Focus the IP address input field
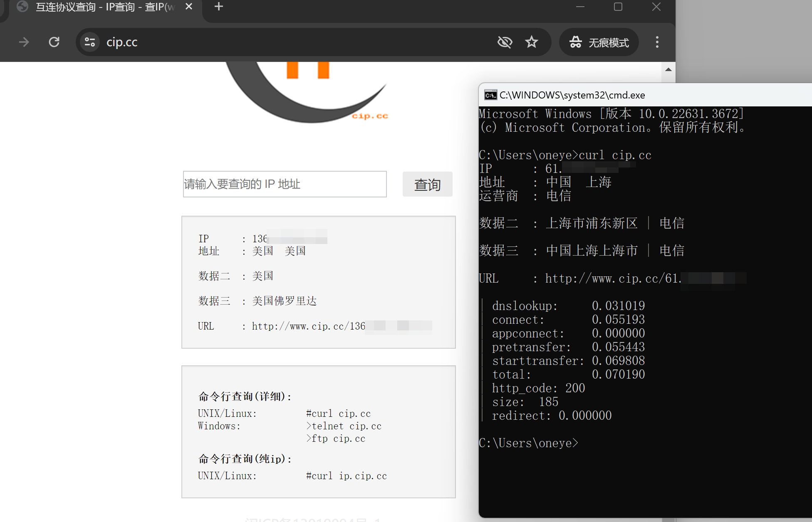The height and width of the screenshot is (522, 812). 285,184
